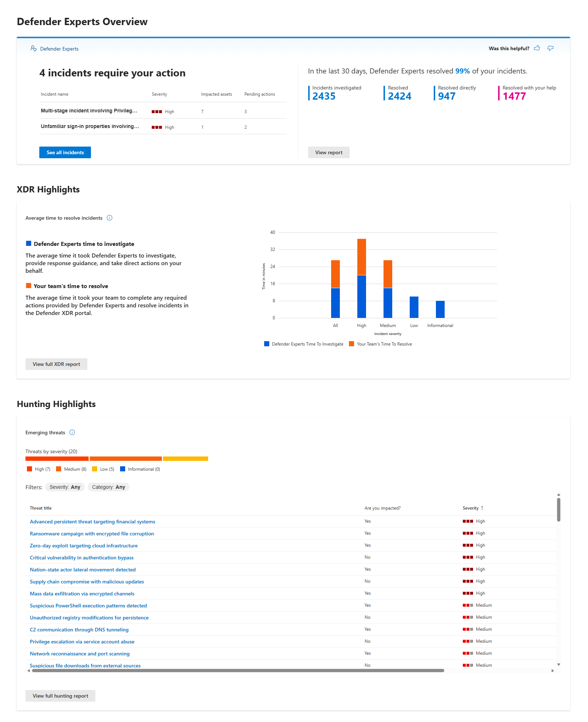Viewport: 588px width, 722px height.
Task: Click the Low segment of severity bar
Action: coord(186,459)
